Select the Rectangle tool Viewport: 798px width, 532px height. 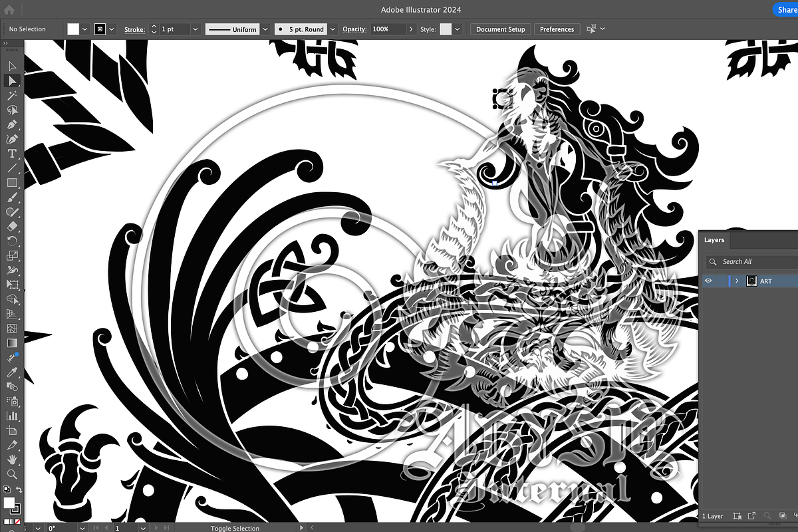12,183
